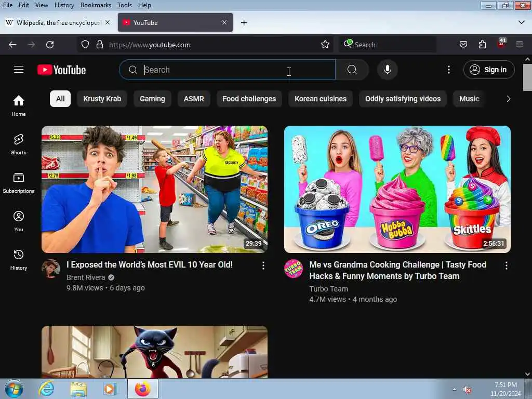Open the Help menu
The height and width of the screenshot is (399, 532).
(x=144, y=5)
